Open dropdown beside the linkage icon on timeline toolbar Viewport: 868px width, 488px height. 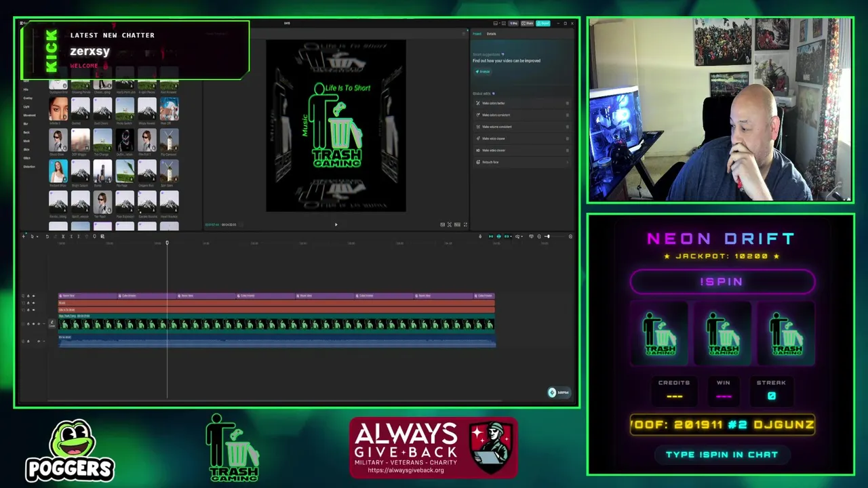(511, 237)
